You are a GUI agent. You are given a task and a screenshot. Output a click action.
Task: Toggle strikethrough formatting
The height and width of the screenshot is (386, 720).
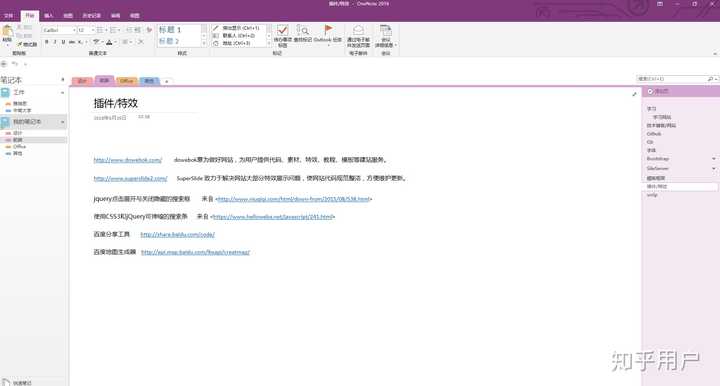72,42
